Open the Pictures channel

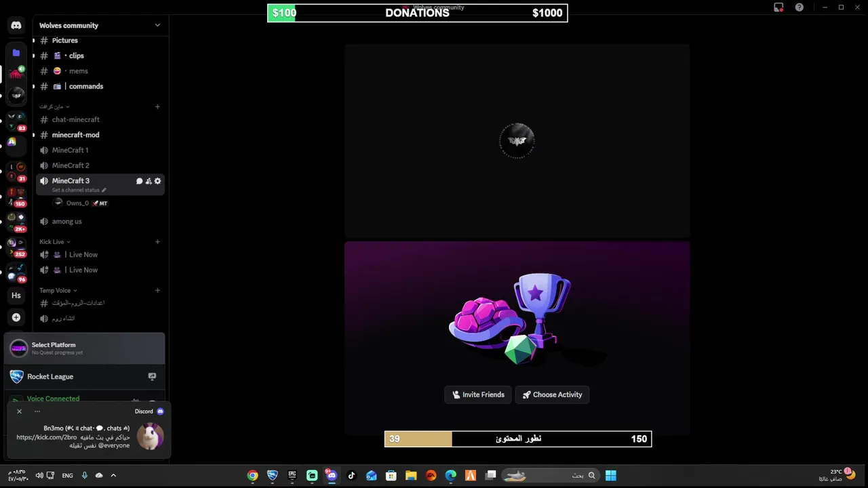(x=100, y=41)
